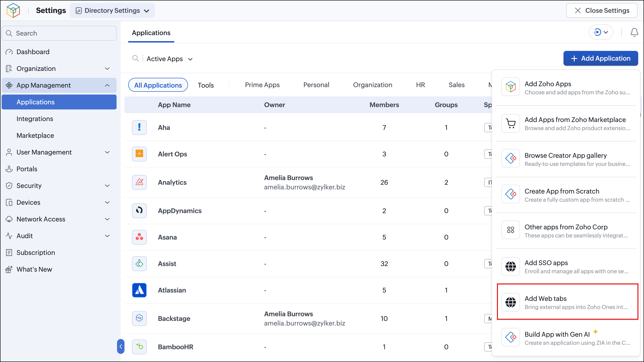Select the All Applications filter tab
Viewport: 644px width, 362px height.
158,85
